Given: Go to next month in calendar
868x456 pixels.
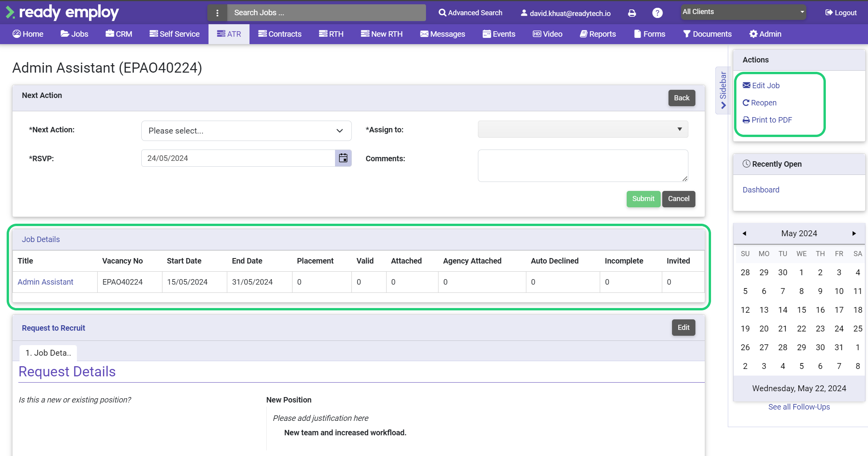Looking at the screenshot, I should (854, 233).
